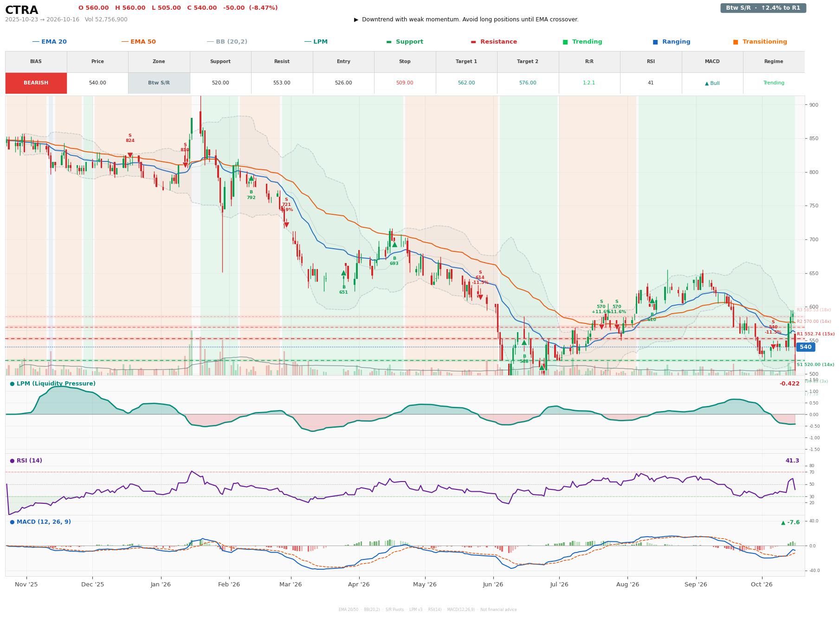The image size is (840, 617).
Task: Click the sell marker labeled S 824
Action: 130,155
